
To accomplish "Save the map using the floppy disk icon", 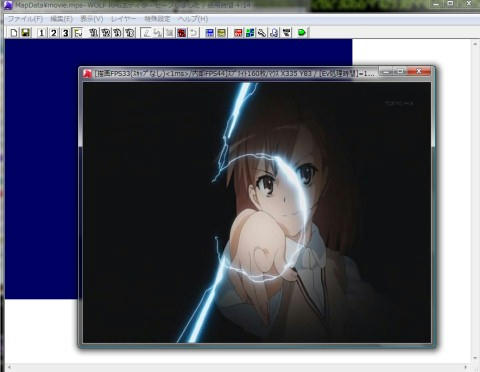I will click(x=26, y=33).
